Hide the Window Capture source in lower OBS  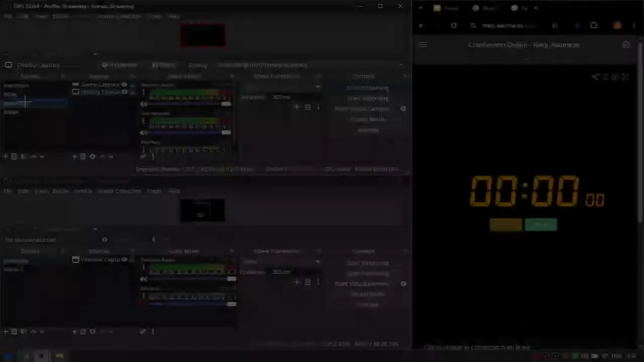click(124, 259)
